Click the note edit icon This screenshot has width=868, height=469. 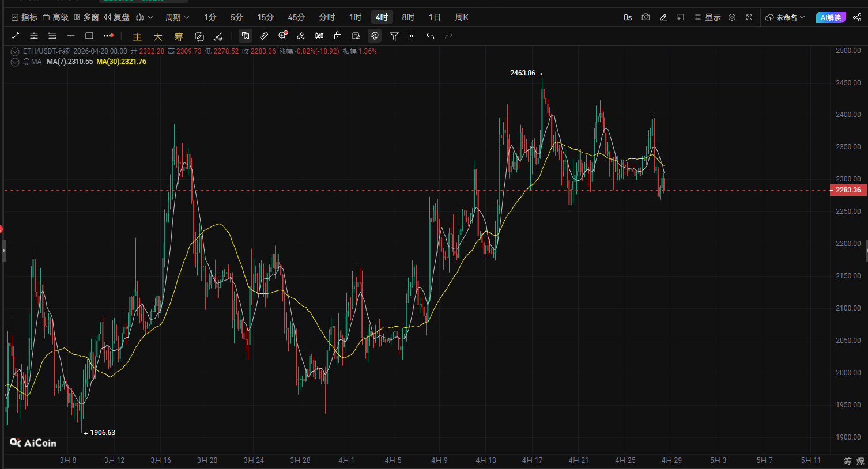(x=356, y=36)
